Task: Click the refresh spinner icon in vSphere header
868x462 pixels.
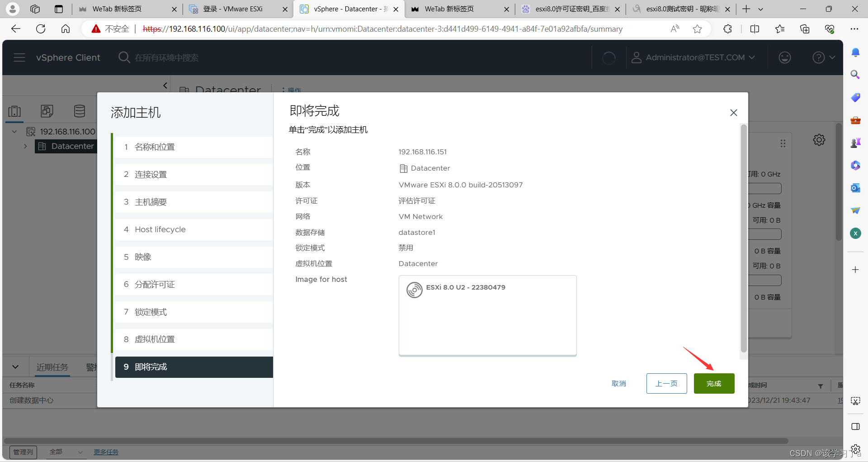Action: tap(609, 57)
